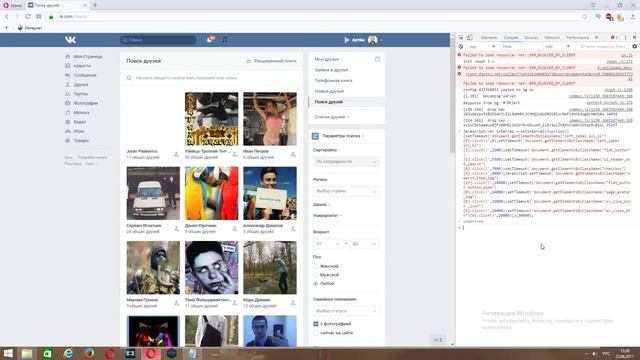Open the profile avatar menu in header
The width and height of the screenshot is (640, 360).
tap(373, 40)
